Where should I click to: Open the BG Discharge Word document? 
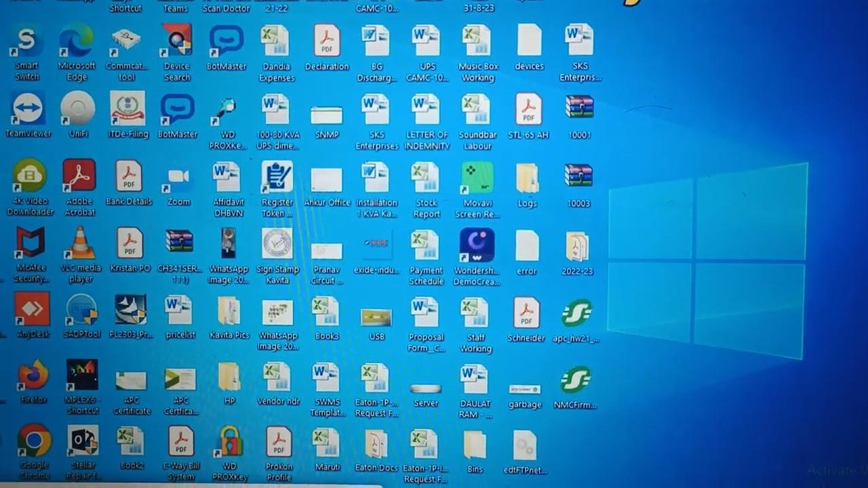tap(376, 41)
